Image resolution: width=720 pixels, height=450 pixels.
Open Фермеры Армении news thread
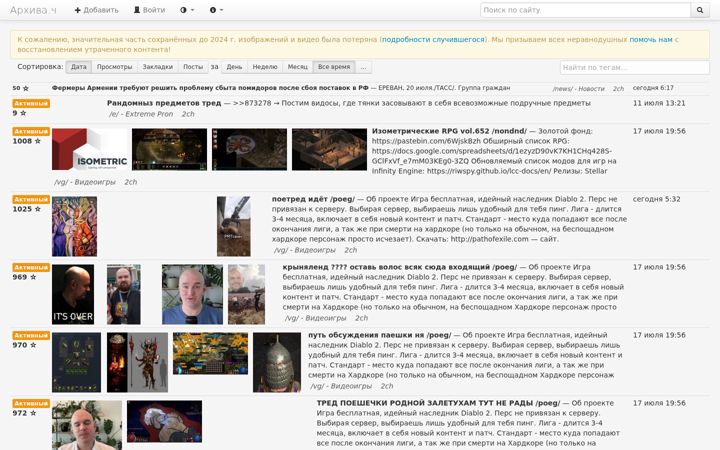pyautogui.click(x=210, y=88)
